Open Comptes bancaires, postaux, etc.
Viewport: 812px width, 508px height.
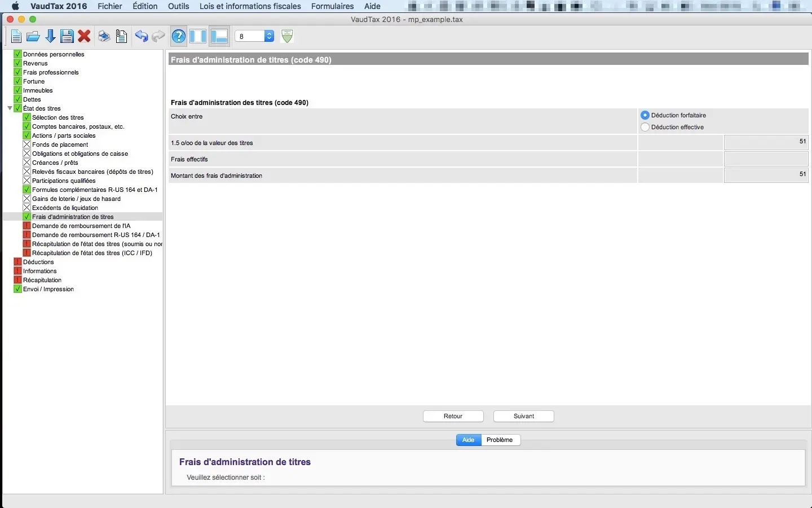pyautogui.click(x=78, y=126)
